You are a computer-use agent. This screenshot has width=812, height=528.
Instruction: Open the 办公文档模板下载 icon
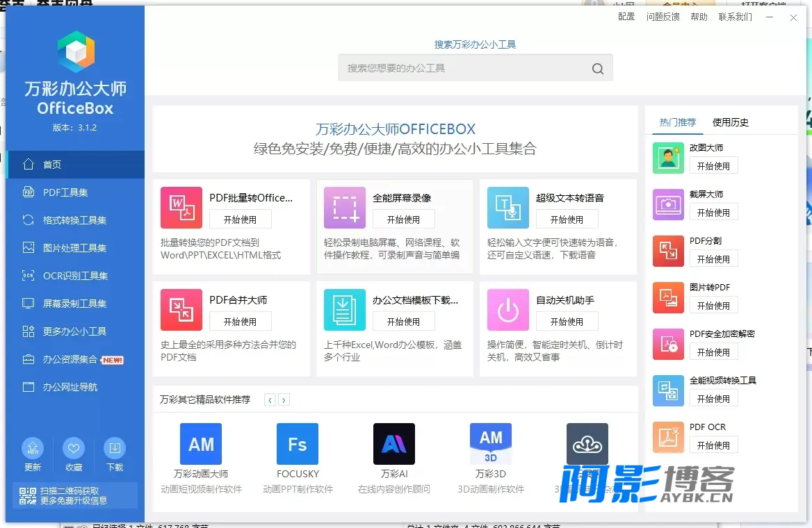click(344, 310)
